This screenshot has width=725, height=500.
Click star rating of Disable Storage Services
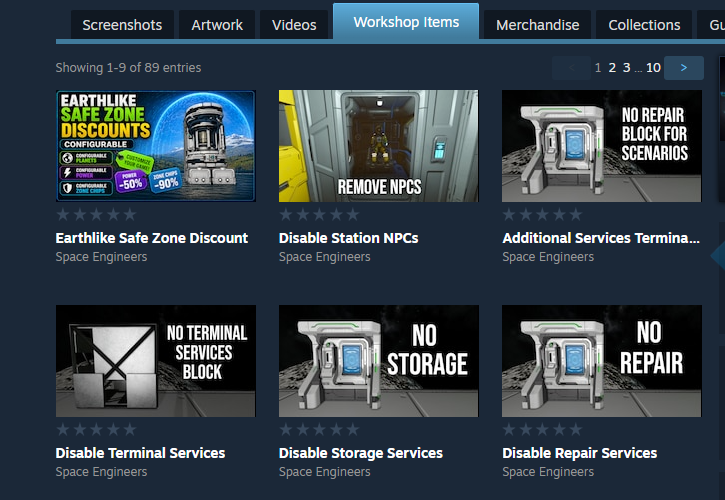click(x=319, y=430)
